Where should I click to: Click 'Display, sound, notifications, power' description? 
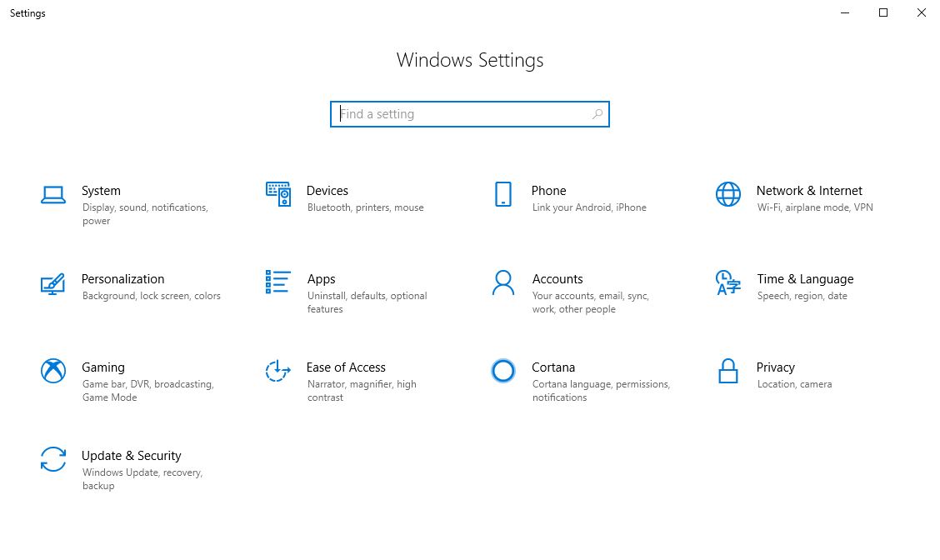[145, 214]
